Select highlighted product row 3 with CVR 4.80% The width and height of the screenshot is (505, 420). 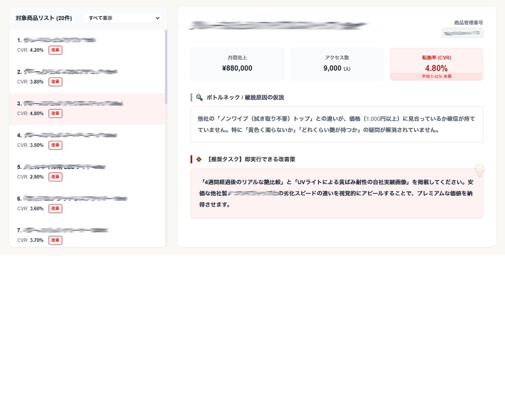tap(87, 109)
